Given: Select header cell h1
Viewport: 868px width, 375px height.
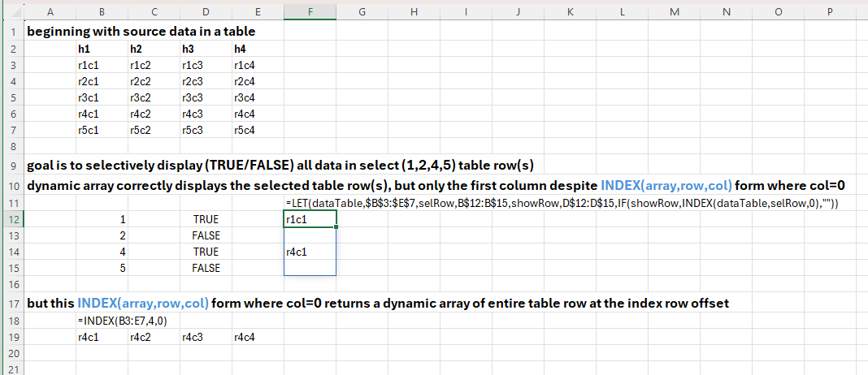Looking at the screenshot, I should click(102, 49).
